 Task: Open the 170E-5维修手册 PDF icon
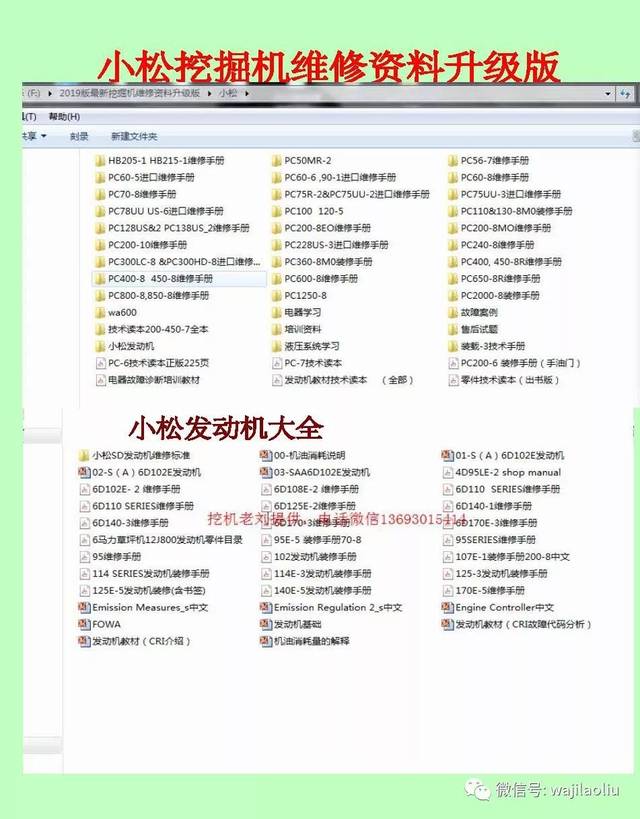[x=447, y=590]
